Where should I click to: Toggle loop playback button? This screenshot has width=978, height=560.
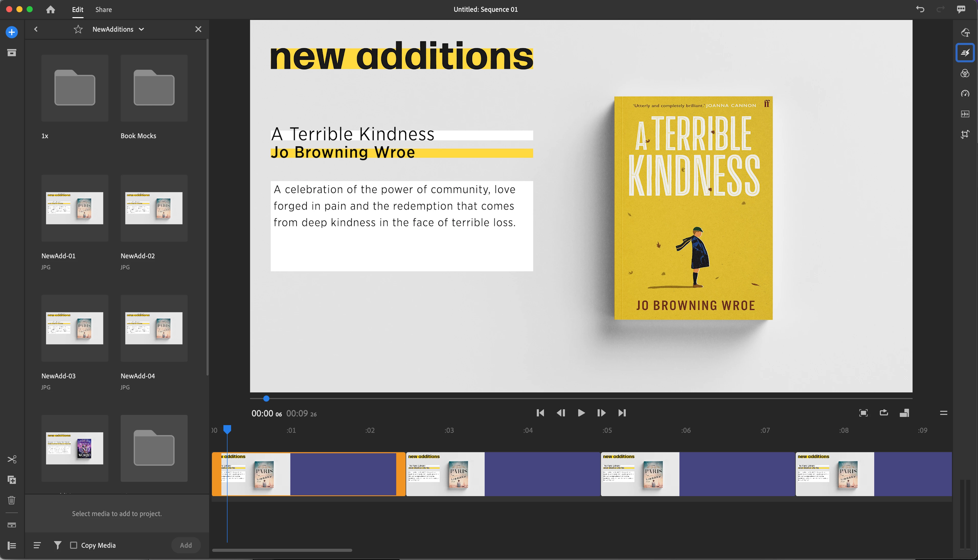pyautogui.click(x=884, y=413)
